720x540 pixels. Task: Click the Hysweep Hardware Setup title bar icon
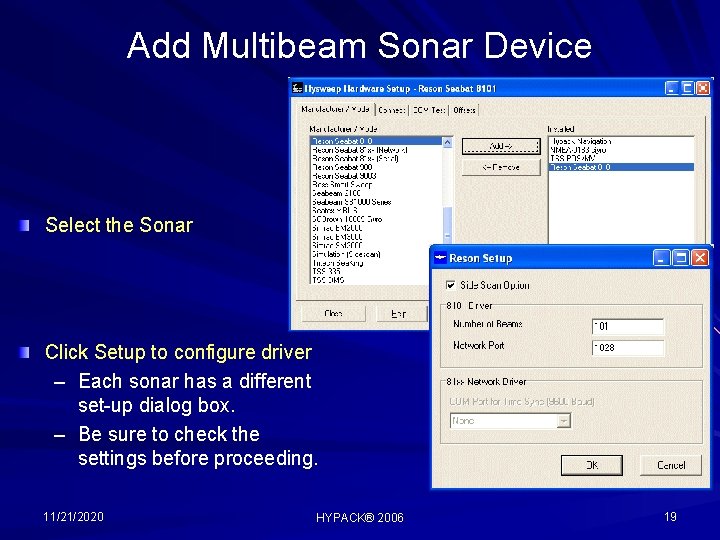point(298,88)
